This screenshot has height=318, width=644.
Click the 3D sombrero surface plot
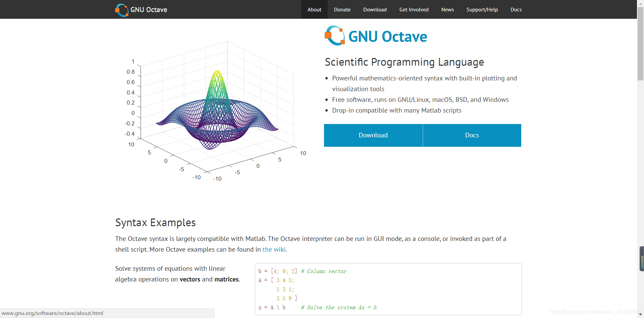tap(217, 111)
